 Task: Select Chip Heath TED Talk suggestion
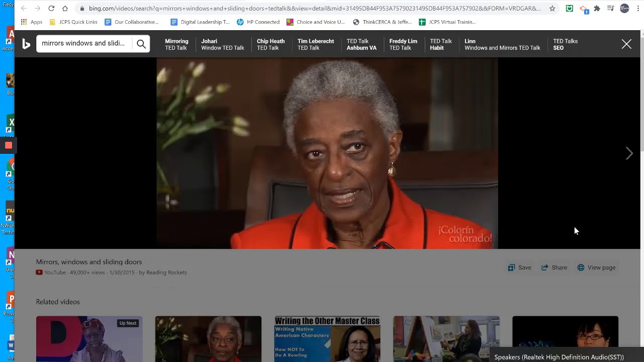271,44
